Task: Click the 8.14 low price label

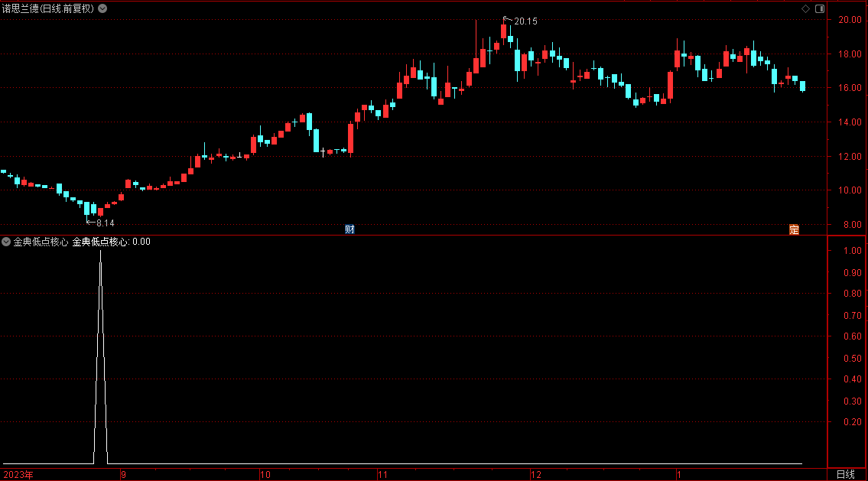Action: pos(106,223)
